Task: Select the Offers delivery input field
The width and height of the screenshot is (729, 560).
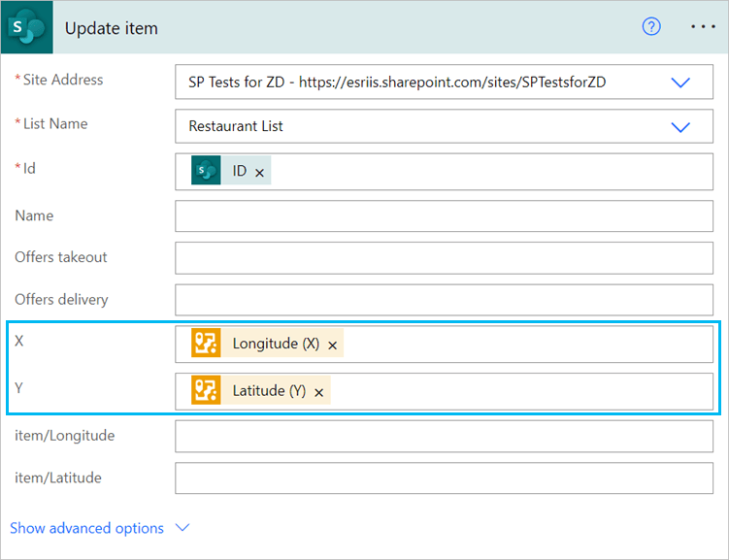Action: (444, 300)
